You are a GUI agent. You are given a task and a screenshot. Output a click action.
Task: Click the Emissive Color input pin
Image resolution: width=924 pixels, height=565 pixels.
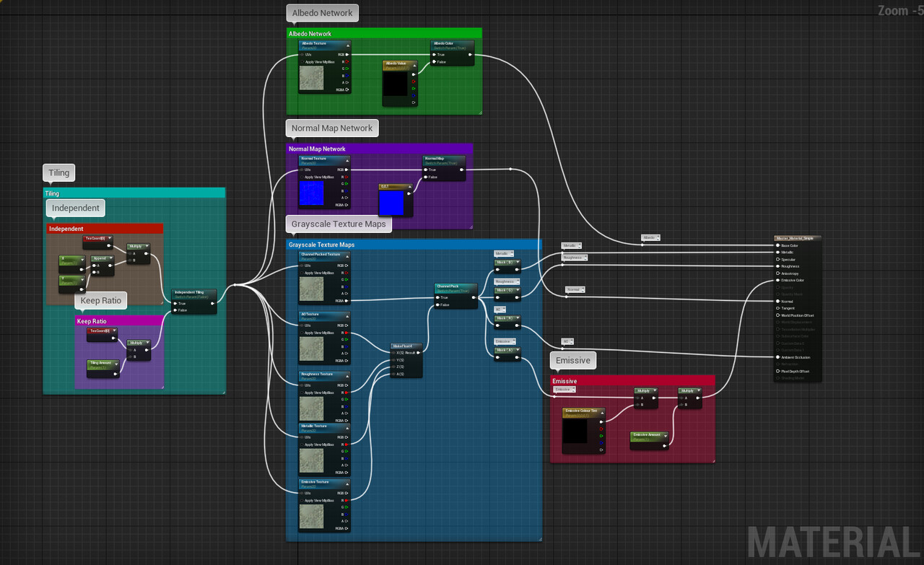[777, 280]
